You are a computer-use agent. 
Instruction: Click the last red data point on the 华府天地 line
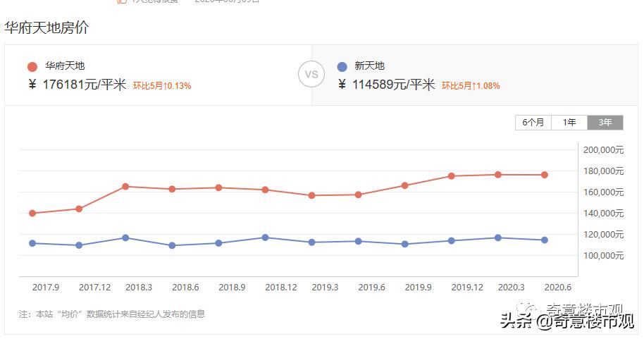point(545,175)
